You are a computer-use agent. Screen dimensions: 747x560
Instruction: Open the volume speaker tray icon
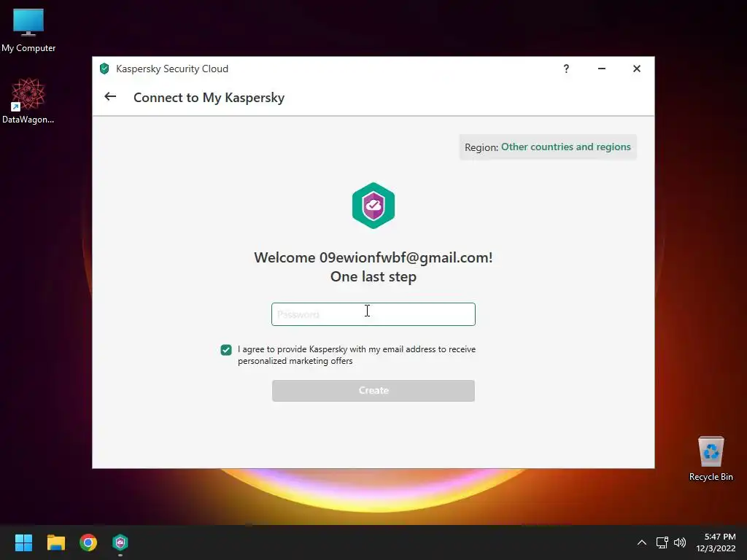point(680,542)
